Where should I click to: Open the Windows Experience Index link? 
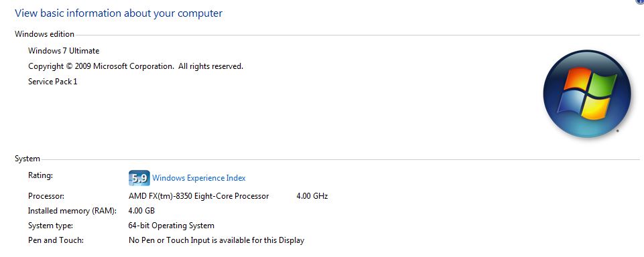point(199,178)
